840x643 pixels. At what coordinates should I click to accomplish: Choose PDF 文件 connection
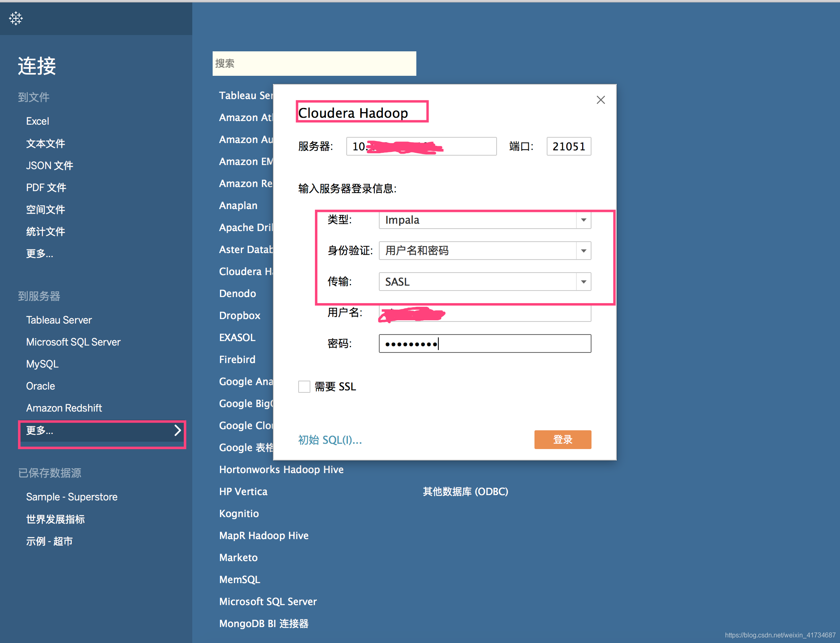46,187
